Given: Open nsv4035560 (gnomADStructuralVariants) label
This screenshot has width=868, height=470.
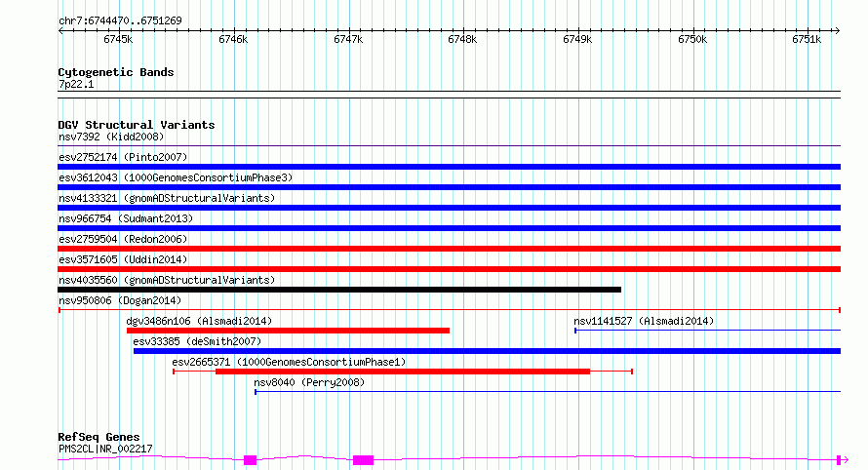Looking at the screenshot, I should pos(167,280).
